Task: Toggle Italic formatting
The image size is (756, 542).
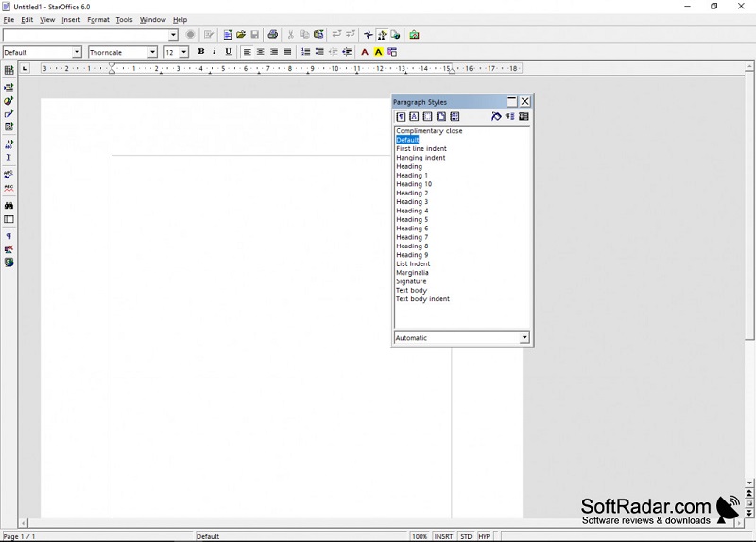Action: click(215, 52)
